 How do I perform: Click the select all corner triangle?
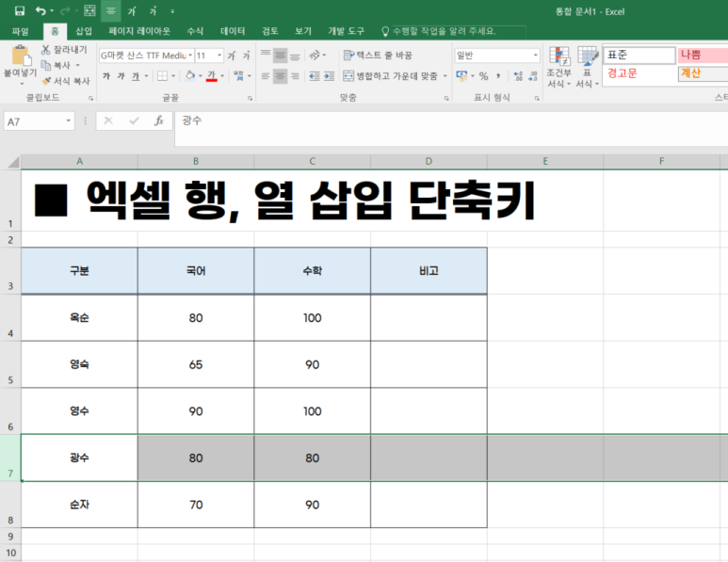coord(13,162)
